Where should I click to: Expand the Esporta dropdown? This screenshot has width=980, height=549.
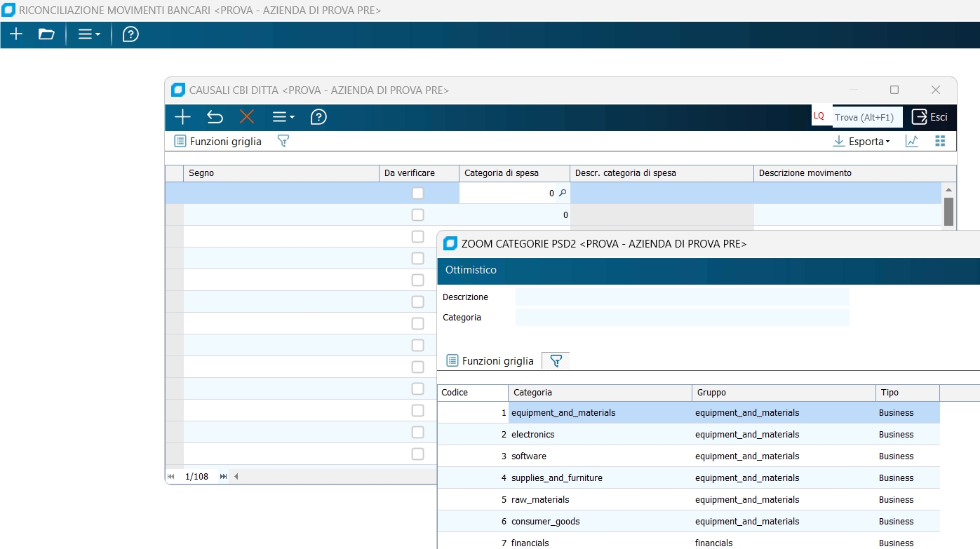coord(861,141)
